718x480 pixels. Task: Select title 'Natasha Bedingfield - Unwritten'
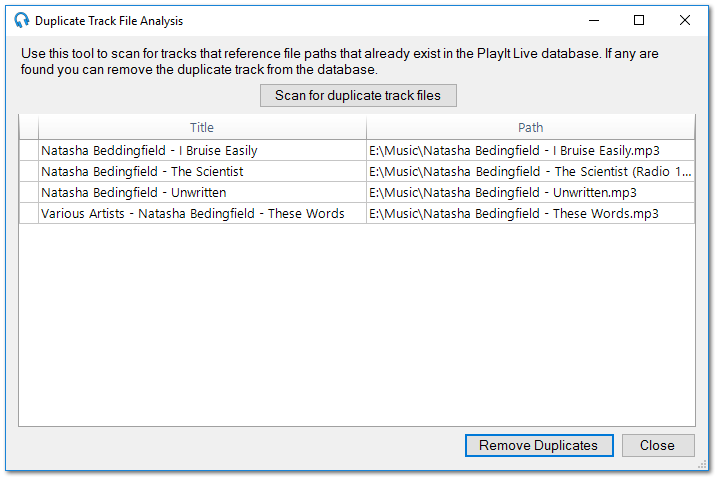tap(202, 192)
